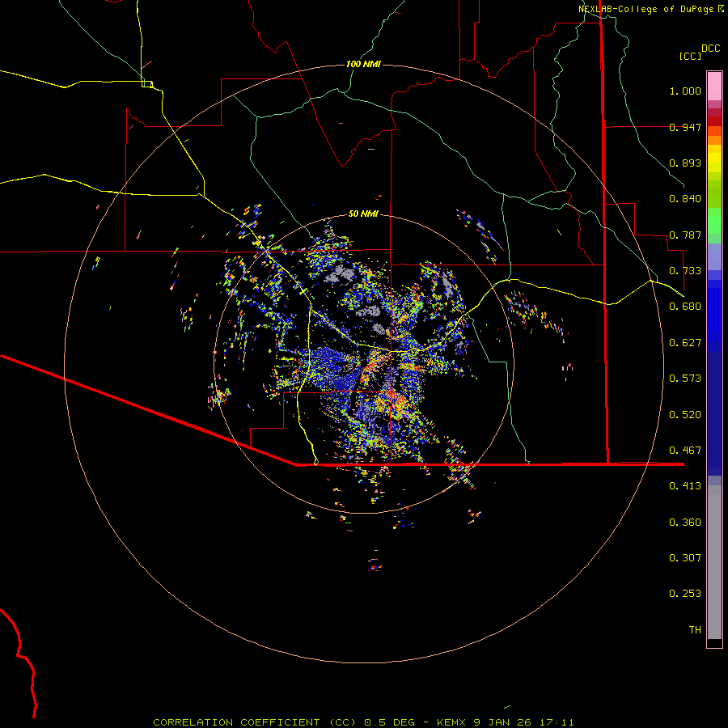The image size is (728, 728).
Task: Click the 0.573 scale value
Action: pyautogui.click(x=685, y=379)
